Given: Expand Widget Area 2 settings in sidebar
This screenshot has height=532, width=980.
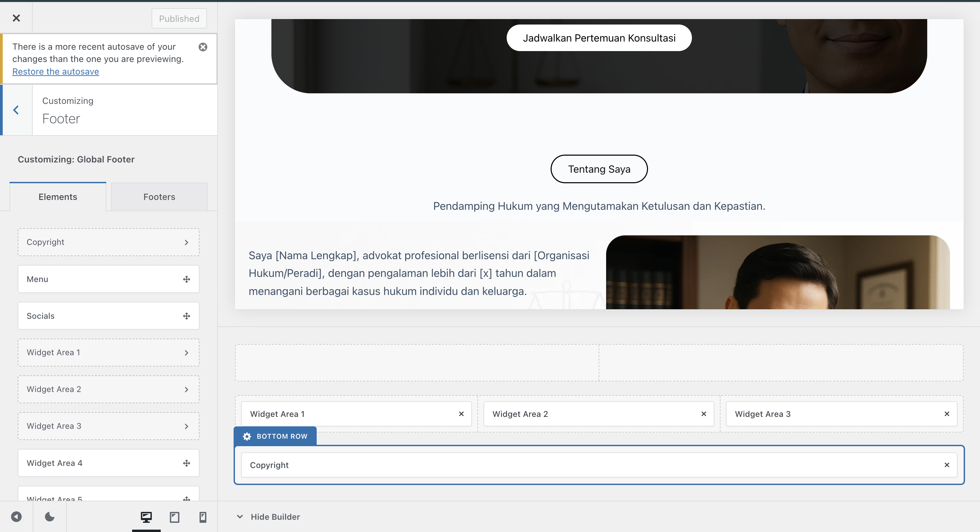Looking at the screenshot, I should (x=186, y=389).
